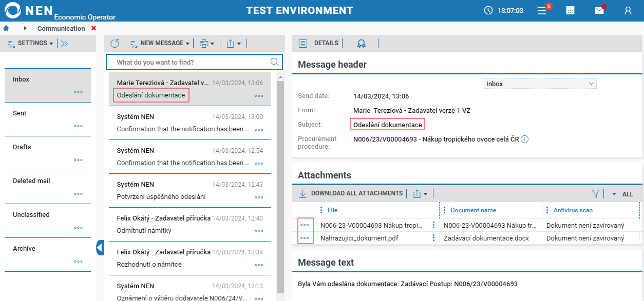Click the home icon in breadcrumb
The width and height of the screenshot is (644, 301).
coord(6,28)
